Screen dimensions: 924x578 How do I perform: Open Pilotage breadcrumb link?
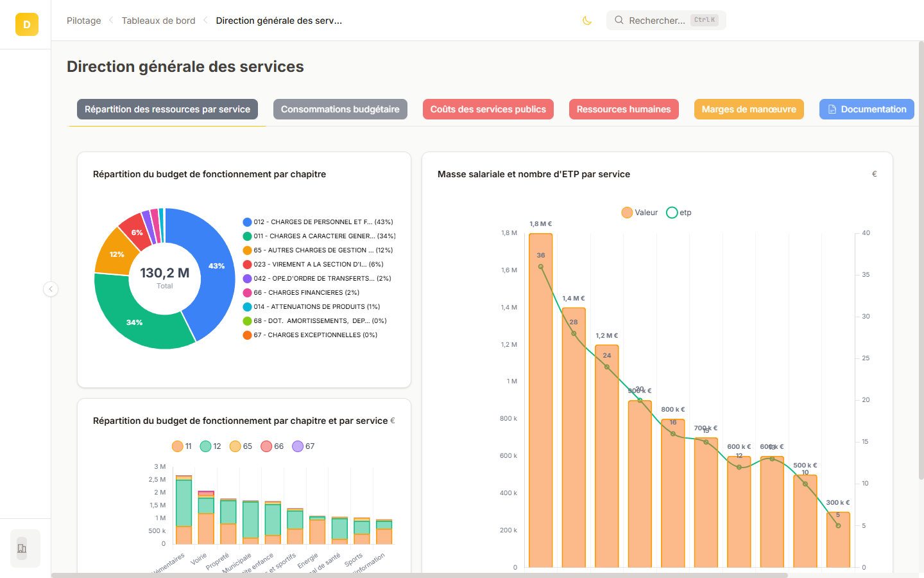[x=84, y=21]
